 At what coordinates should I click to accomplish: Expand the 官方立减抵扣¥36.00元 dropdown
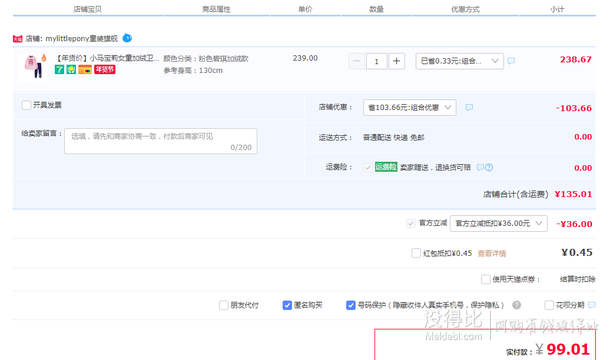[498, 223]
